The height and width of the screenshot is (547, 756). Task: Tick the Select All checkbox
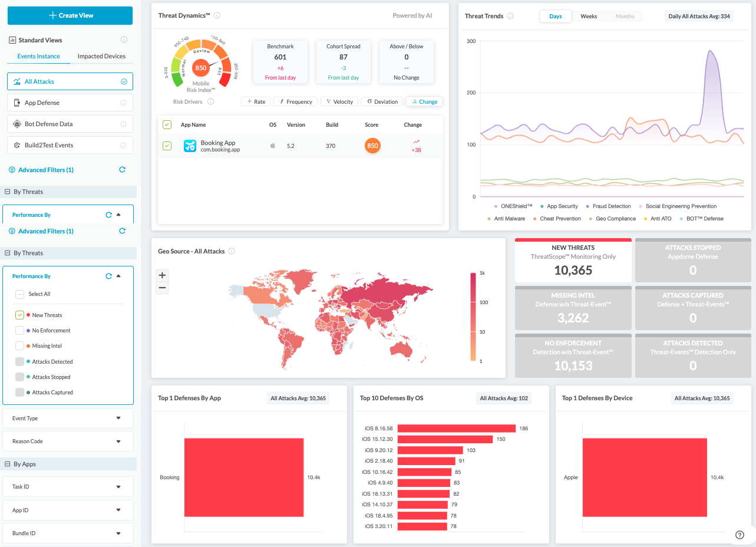pos(20,294)
